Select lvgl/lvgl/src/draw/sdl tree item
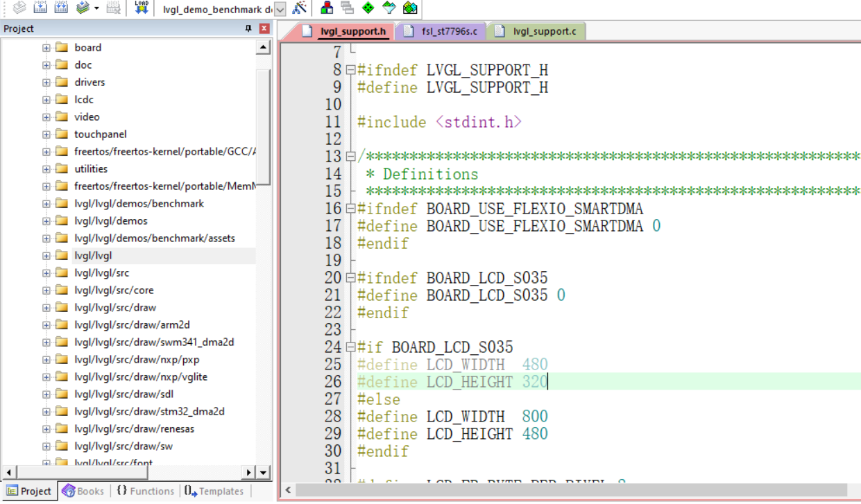Image resolution: width=861 pixels, height=504 pixels. [124, 394]
